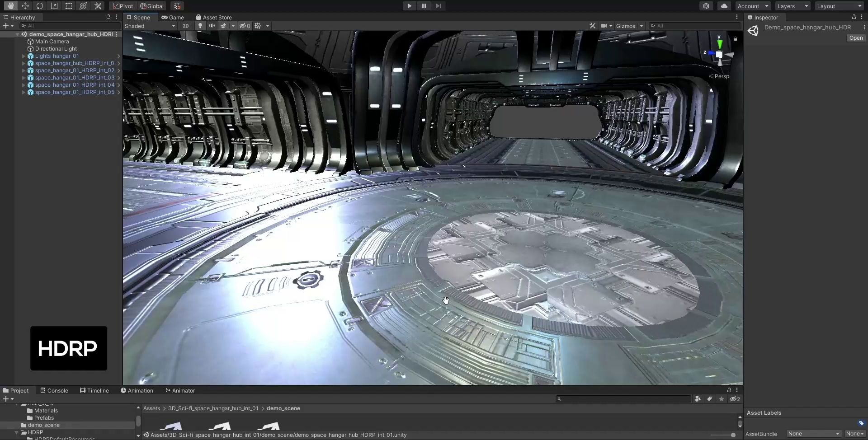
Task: Open Scene view options menu
Action: (737, 17)
